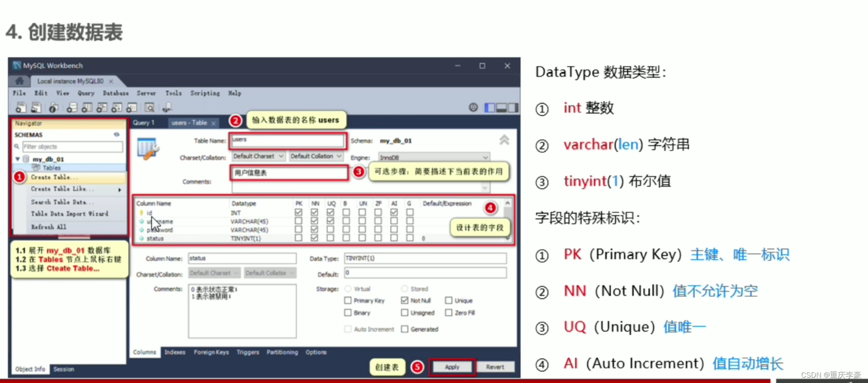868x383 pixels.
Task: Open table Default Collation dropdown
Action: click(x=316, y=156)
